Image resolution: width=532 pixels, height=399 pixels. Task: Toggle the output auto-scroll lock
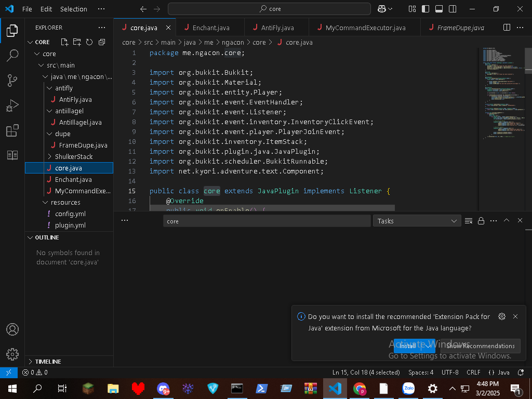481,221
